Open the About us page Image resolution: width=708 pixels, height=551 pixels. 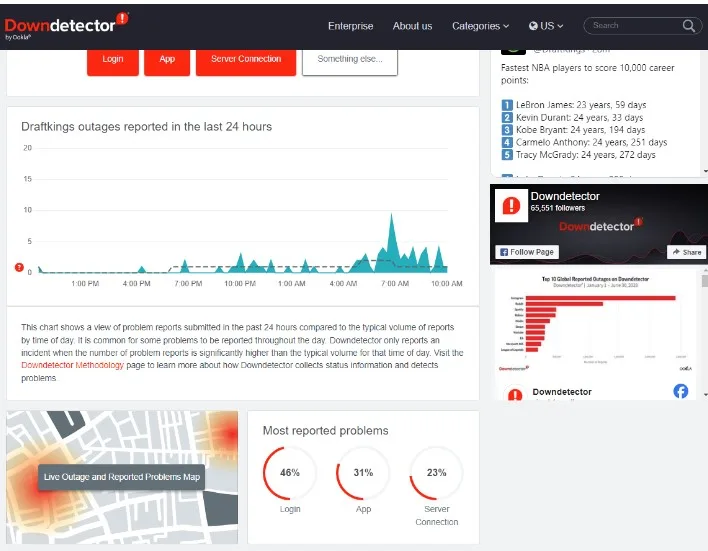tap(412, 26)
